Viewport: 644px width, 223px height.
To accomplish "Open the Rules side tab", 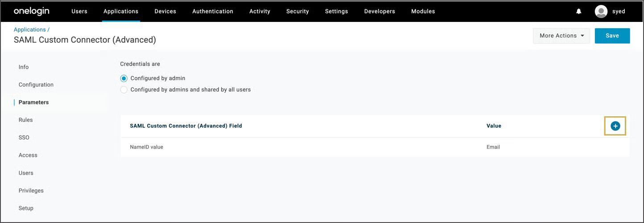I will [x=26, y=120].
